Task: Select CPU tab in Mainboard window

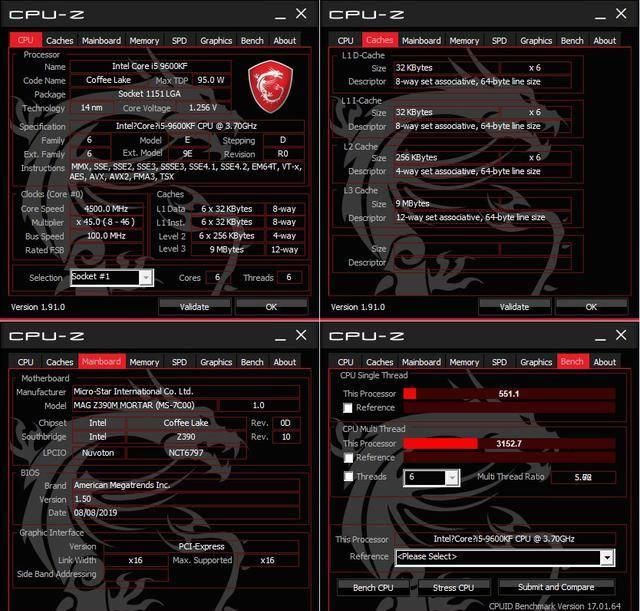Action: (x=25, y=362)
